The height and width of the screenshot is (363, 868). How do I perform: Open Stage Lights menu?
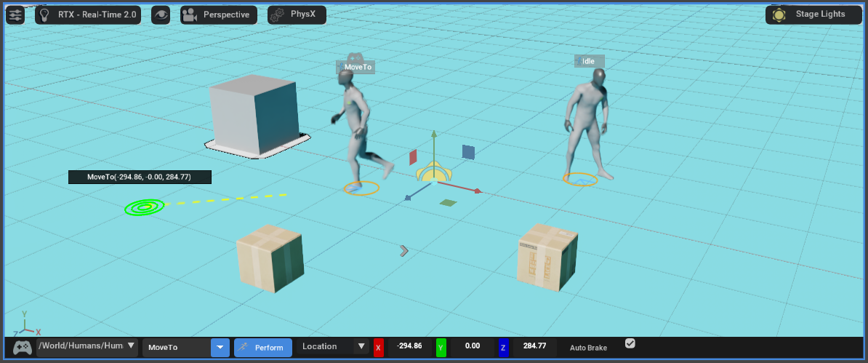point(813,15)
